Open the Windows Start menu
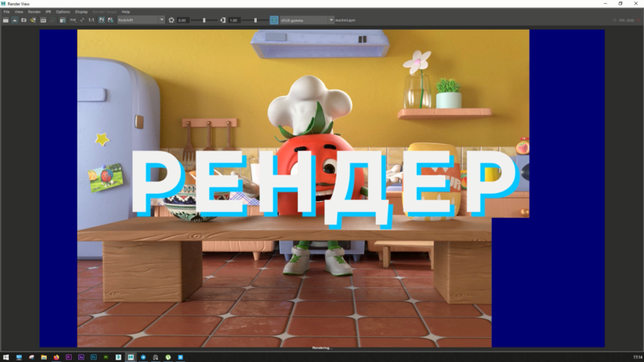The height and width of the screenshot is (362, 644). tap(6, 357)
